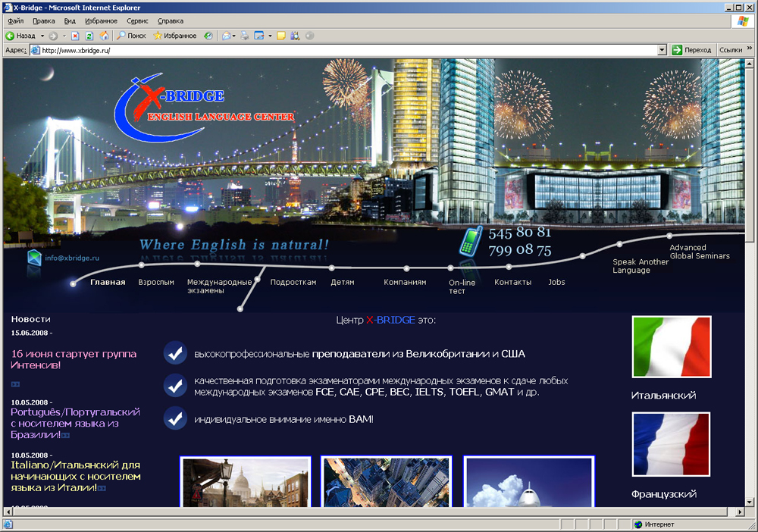Open Международные экзамены section

click(220, 286)
